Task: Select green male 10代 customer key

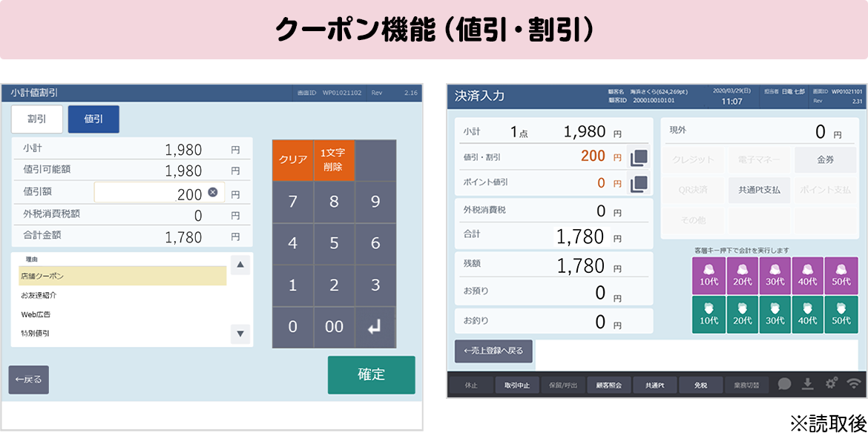Action: coord(708,314)
